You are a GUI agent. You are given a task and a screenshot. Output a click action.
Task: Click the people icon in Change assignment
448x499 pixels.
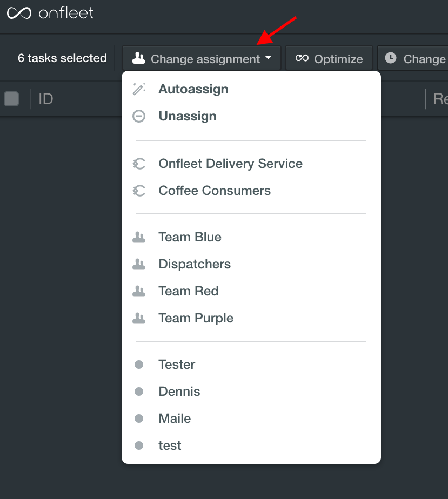click(x=139, y=58)
